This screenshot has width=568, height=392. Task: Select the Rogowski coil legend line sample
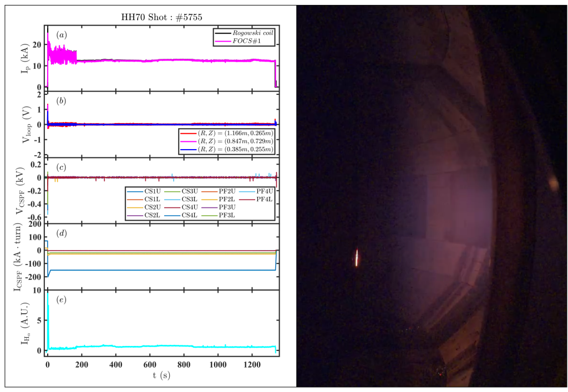[x=224, y=33]
